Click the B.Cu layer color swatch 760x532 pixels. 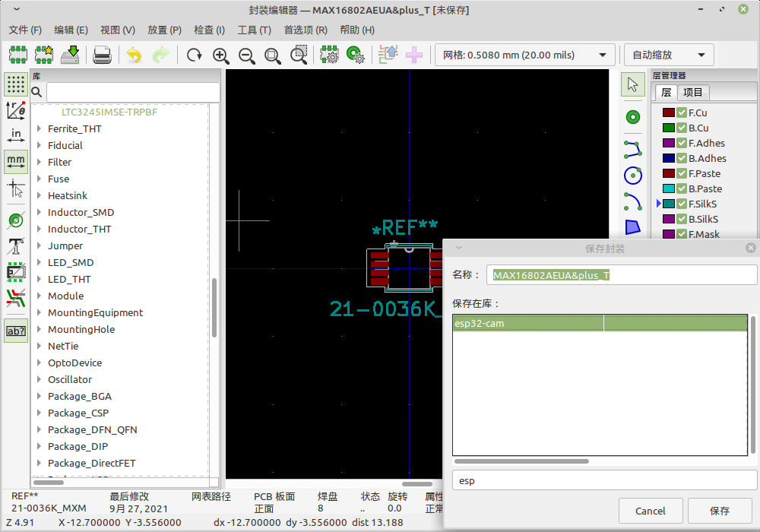pyautogui.click(x=669, y=128)
